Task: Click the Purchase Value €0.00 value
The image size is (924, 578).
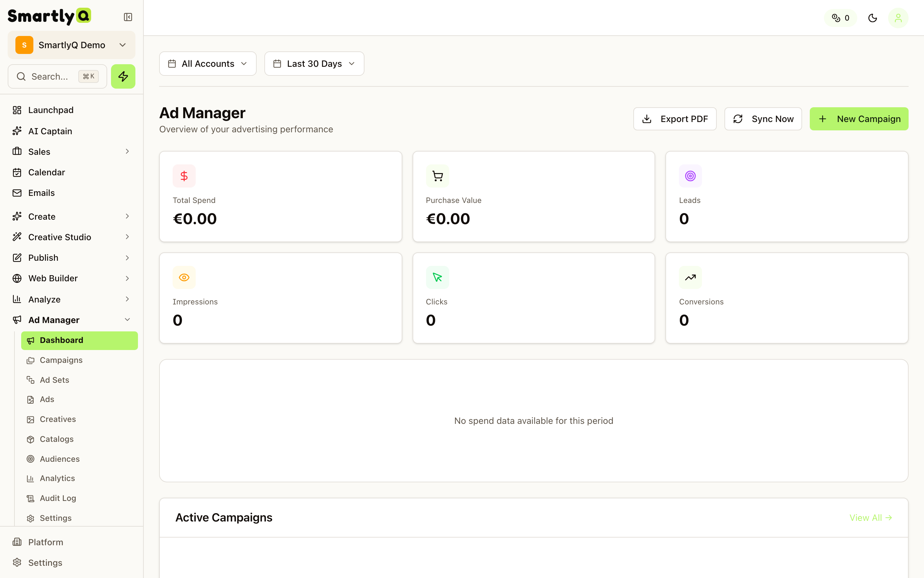Action: point(448,219)
